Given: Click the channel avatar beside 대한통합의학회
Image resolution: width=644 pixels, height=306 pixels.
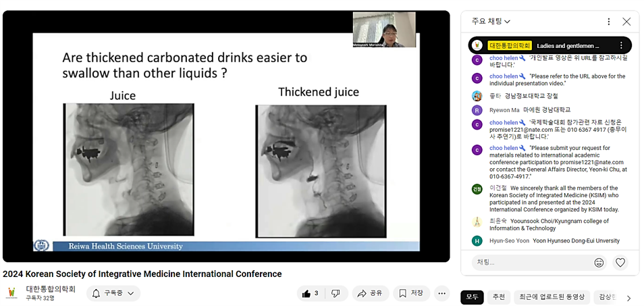Looking at the screenshot, I should [12, 293].
